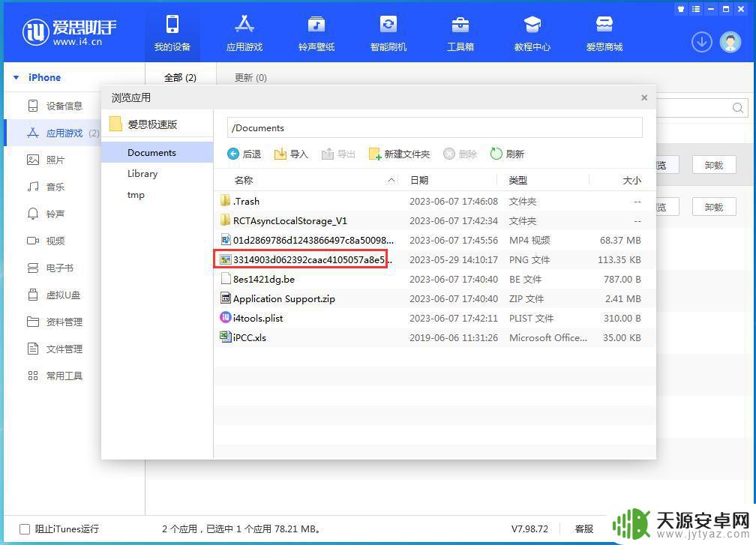Select the 3314903d062392caac4105057a8e5 PNG file
The image size is (756, 545).
point(434,259)
